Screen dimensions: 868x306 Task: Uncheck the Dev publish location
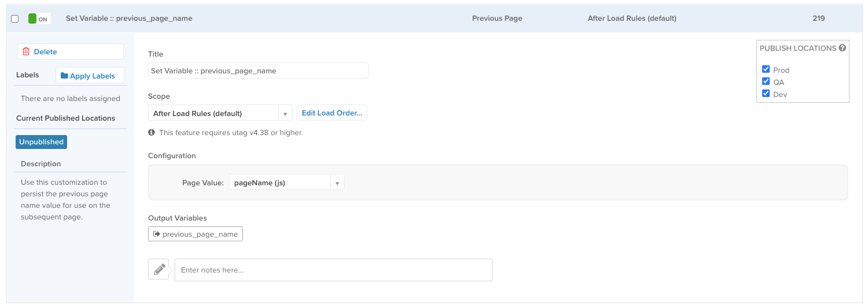[x=766, y=94]
